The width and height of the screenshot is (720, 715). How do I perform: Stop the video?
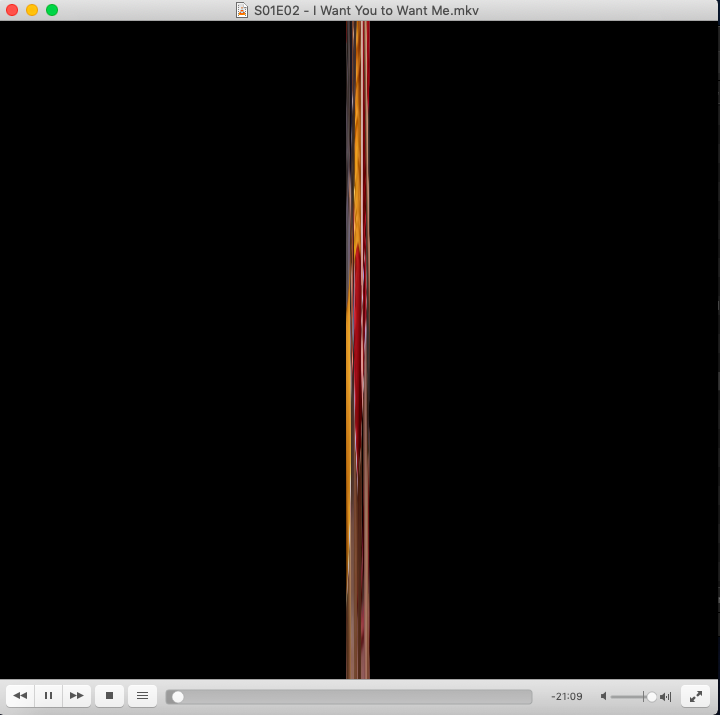tap(109, 696)
